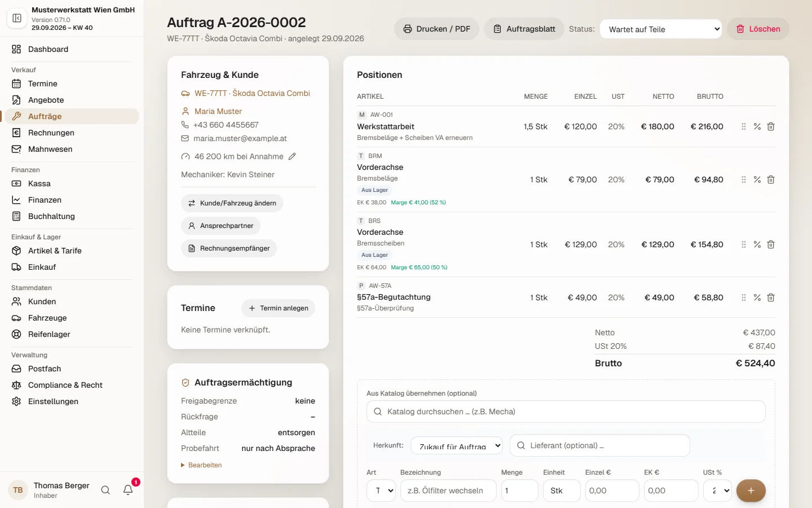Viewport: 812px width, 508px height.
Task: Focus the Katalog durchsuchen search field
Action: pos(566,411)
